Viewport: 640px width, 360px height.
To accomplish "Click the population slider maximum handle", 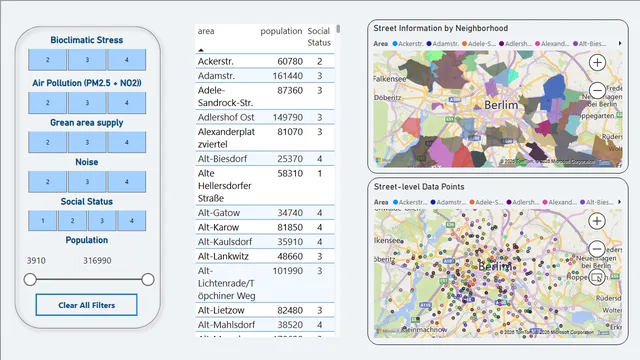I will coord(148,280).
